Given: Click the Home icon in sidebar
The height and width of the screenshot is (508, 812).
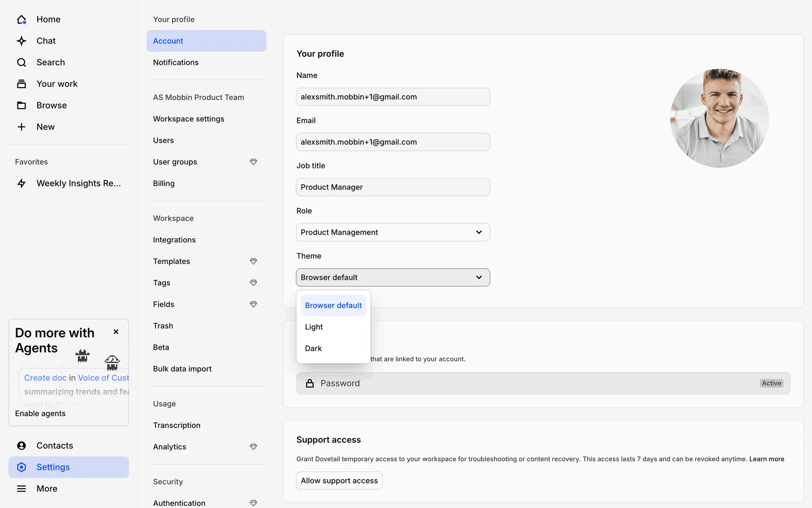Looking at the screenshot, I should pos(22,19).
